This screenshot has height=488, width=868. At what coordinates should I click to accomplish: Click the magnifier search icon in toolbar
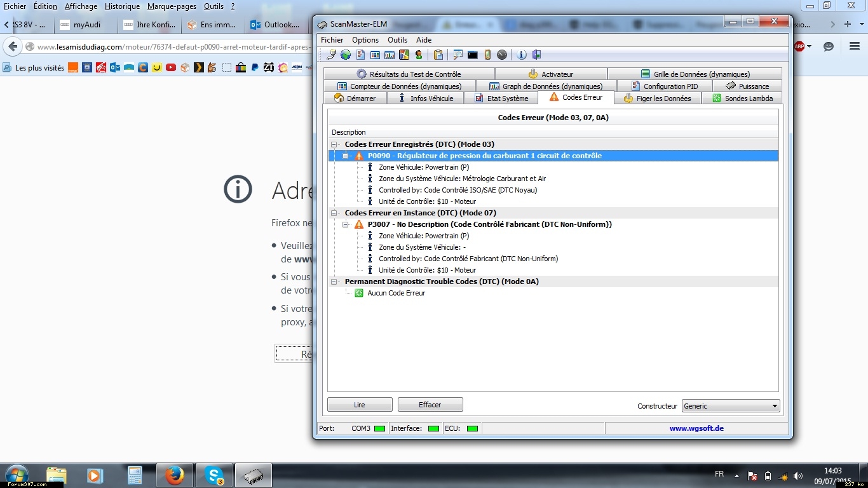point(458,55)
